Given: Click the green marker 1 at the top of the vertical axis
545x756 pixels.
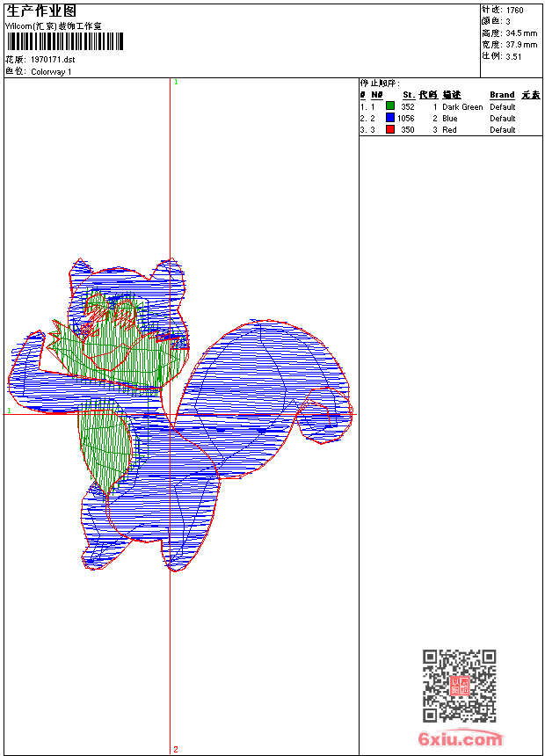Looking at the screenshot, I should pos(176,83).
